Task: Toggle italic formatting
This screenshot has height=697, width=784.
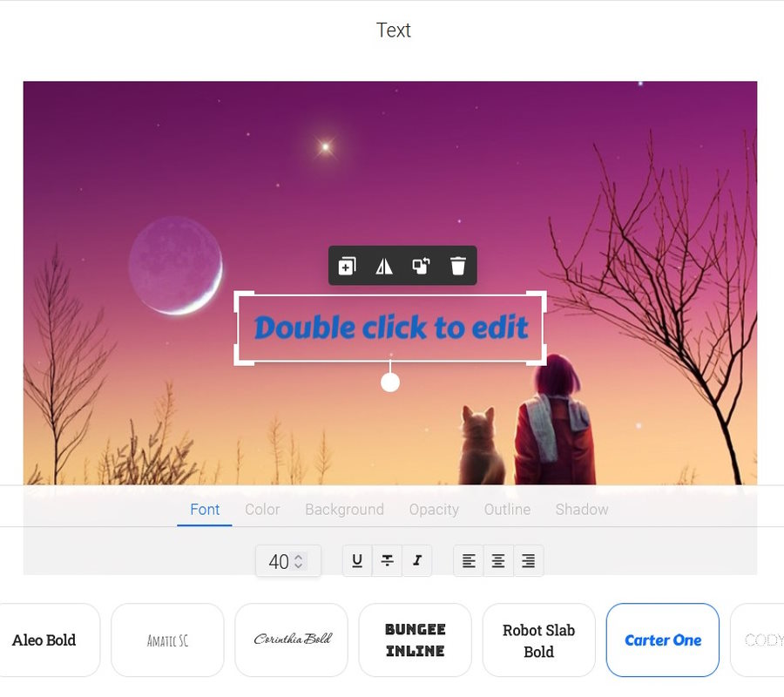Action: pyautogui.click(x=417, y=560)
